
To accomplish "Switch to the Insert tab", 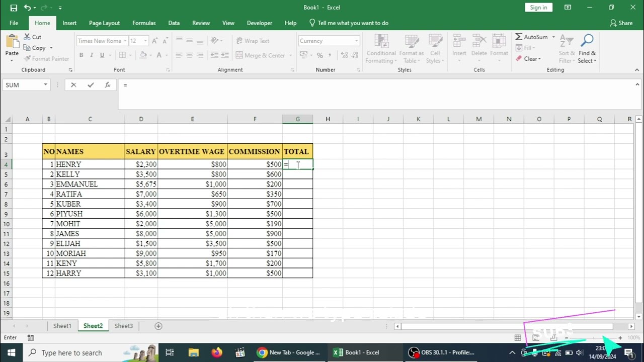I will (x=69, y=23).
